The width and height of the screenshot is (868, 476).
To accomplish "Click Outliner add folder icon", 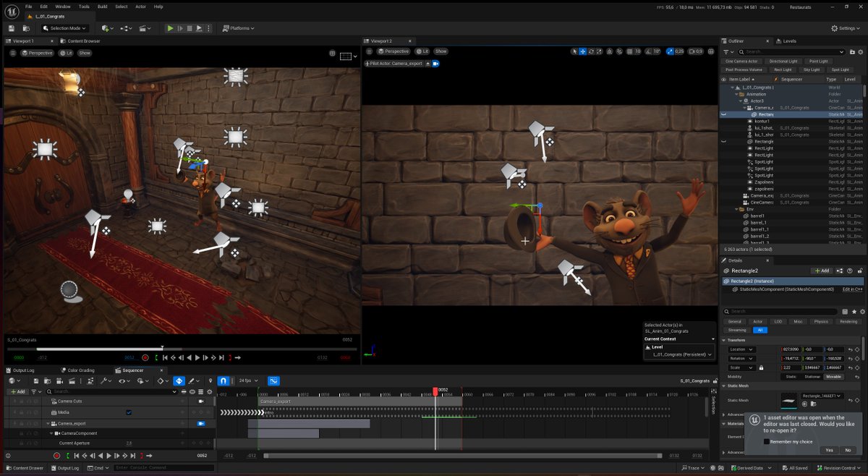I will (x=851, y=52).
